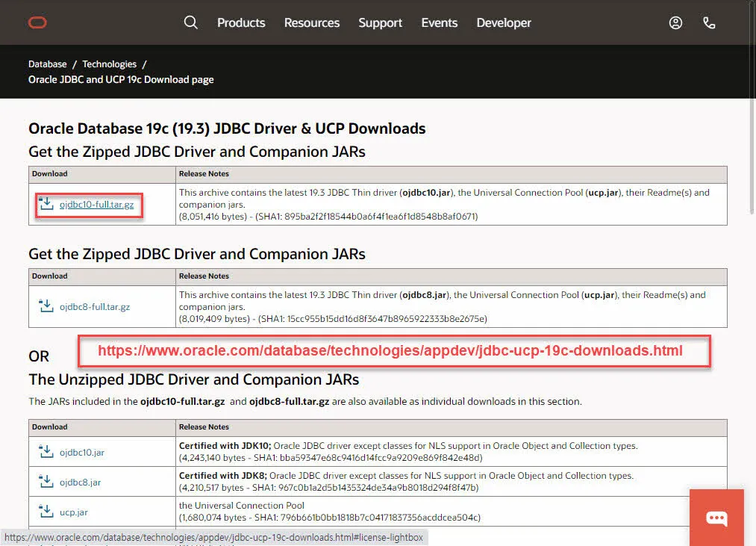
Task: Click download icon beside ucp.jar
Action: point(46,512)
